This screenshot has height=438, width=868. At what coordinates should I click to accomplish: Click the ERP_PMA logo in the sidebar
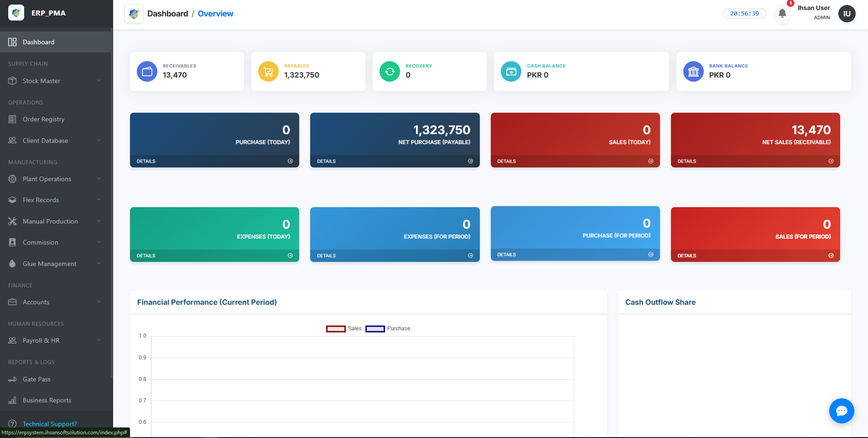(16, 13)
